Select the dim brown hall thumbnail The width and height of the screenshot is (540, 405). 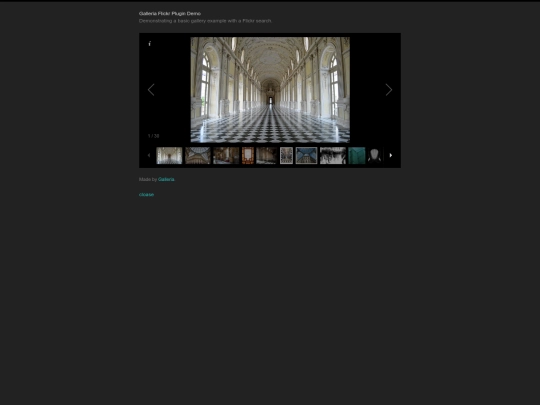tap(267, 155)
